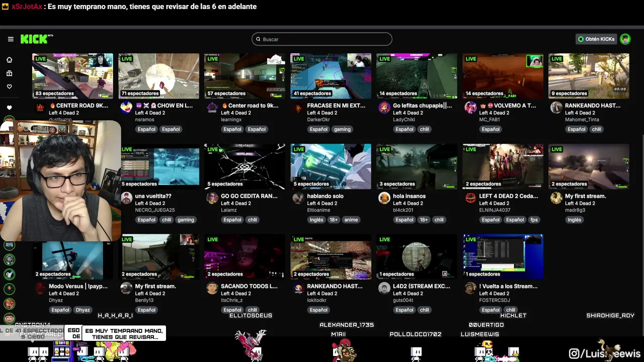
Task: Open the hamburger menu beside the Kick logo
Action: click(x=11, y=39)
